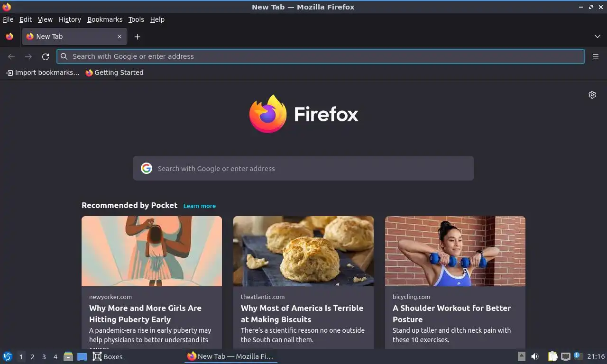Image resolution: width=607 pixels, height=364 pixels.
Task: Select the Boxes taskbar entry
Action: pyautogui.click(x=108, y=356)
